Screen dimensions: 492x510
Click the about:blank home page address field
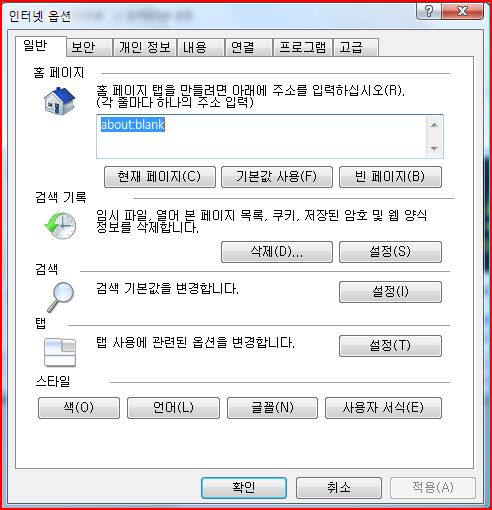tap(261, 136)
